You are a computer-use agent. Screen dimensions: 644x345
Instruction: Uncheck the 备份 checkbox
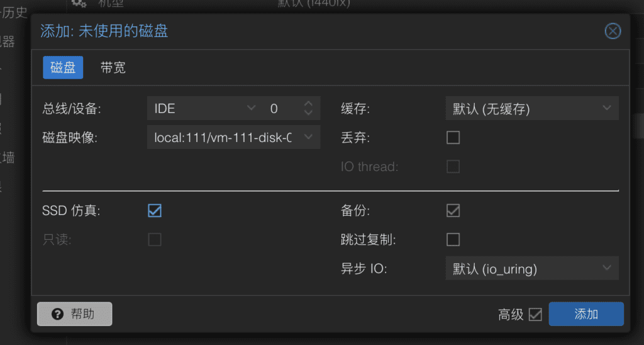tap(453, 211)
